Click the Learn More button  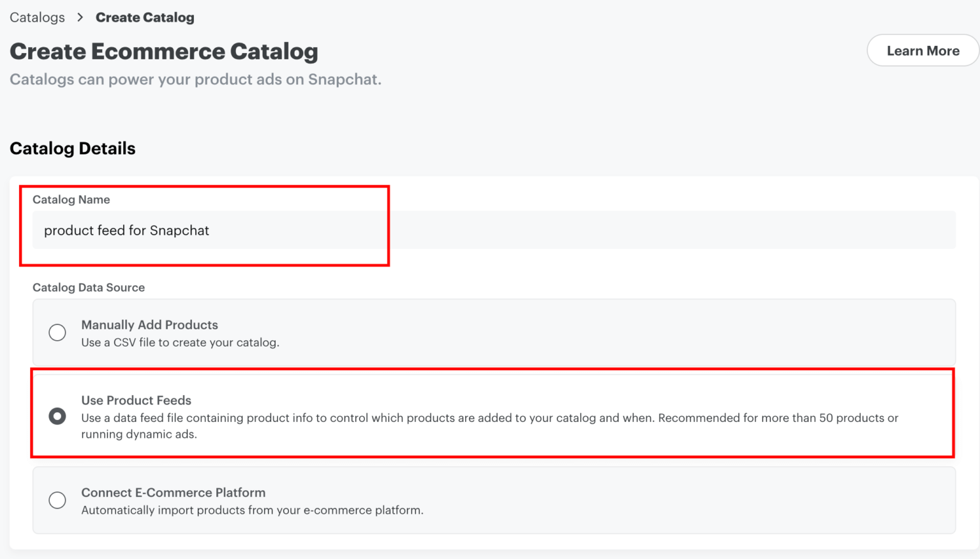tap(923, 50)
